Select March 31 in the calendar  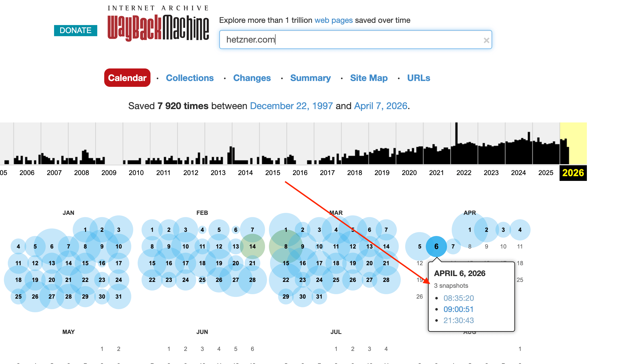(x=319, y=296)
